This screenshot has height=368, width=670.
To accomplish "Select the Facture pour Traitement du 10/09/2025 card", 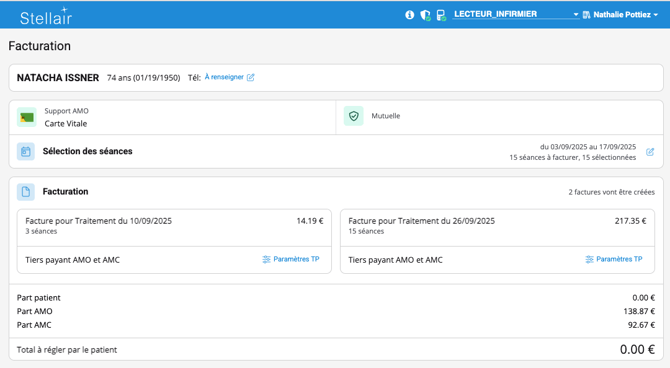I will 174,241.
